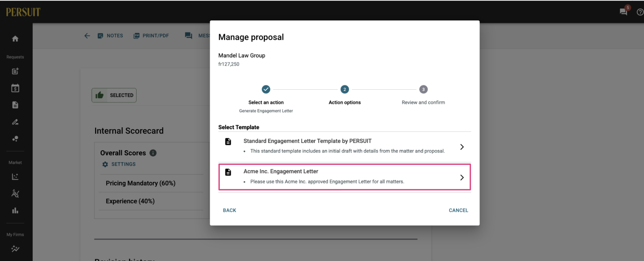Click the Selected thumbs-up button

coord(114,95)
